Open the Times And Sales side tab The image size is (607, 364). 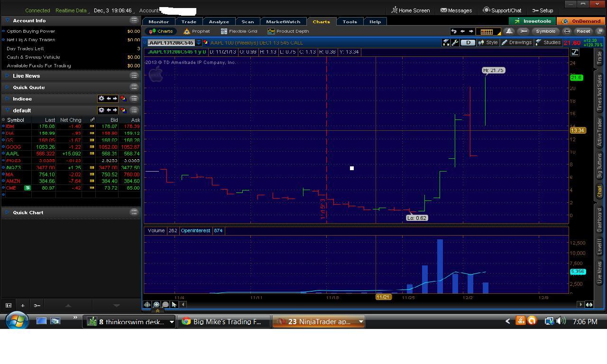pos(599,93)
